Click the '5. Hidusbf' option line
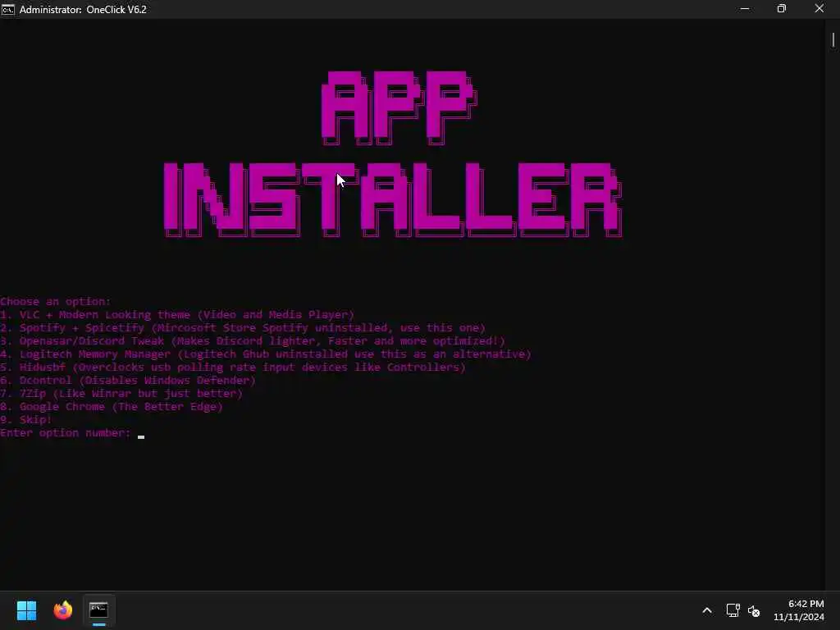The height and width of the screenshot is (630, 840). point(232,367)
